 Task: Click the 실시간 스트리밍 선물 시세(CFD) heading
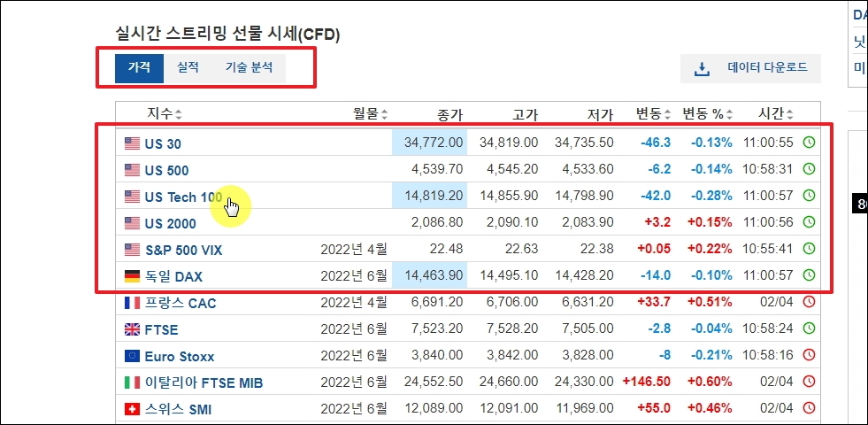[x=227, y=35]
